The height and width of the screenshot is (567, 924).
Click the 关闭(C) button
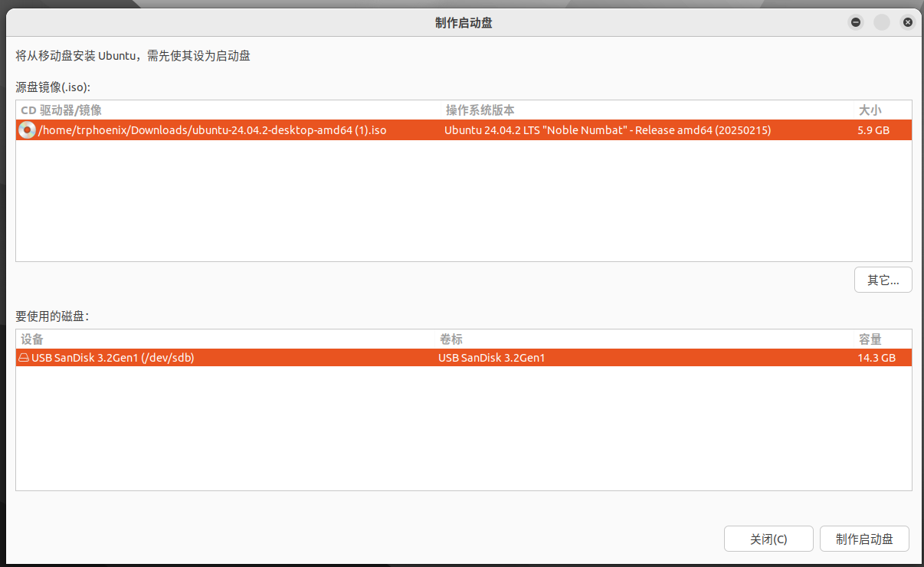click(768, 539)
